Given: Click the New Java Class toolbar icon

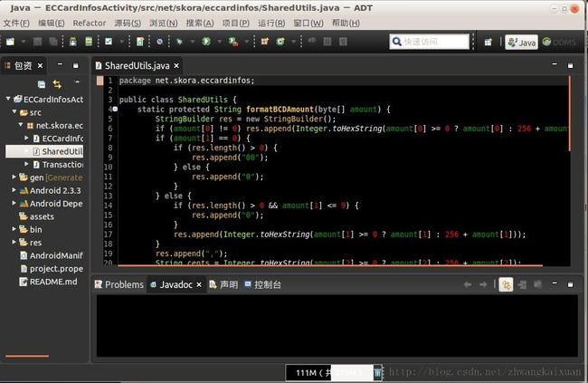Looking at the screenshot, I should click(280, 42).
